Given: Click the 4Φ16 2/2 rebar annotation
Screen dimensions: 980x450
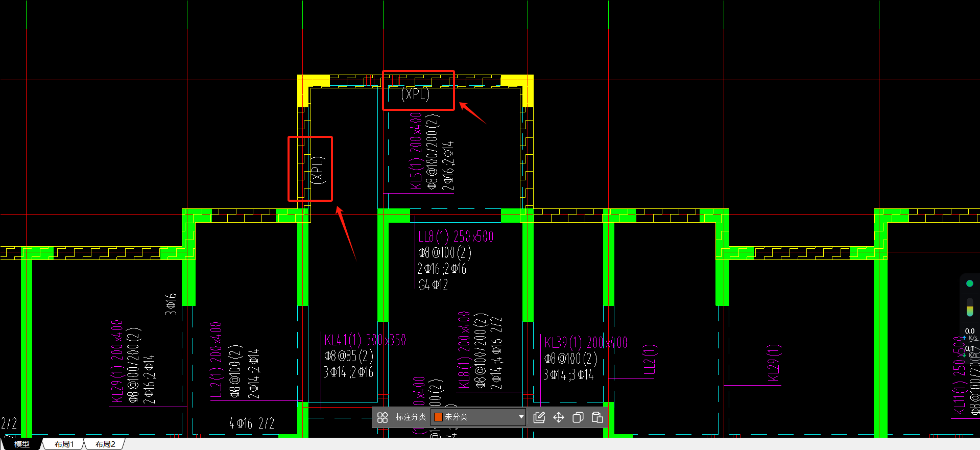Looking at the screenshot, I should coord(252,423).
